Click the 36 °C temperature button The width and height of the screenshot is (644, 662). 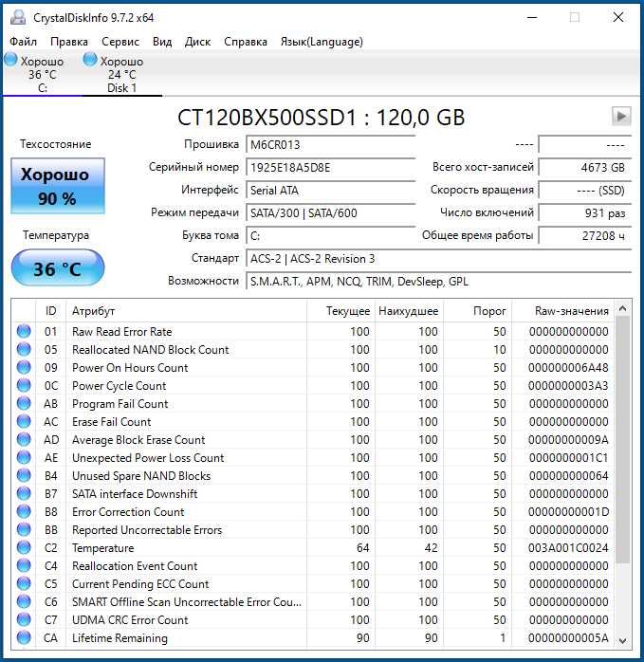[x=58, y=268]
